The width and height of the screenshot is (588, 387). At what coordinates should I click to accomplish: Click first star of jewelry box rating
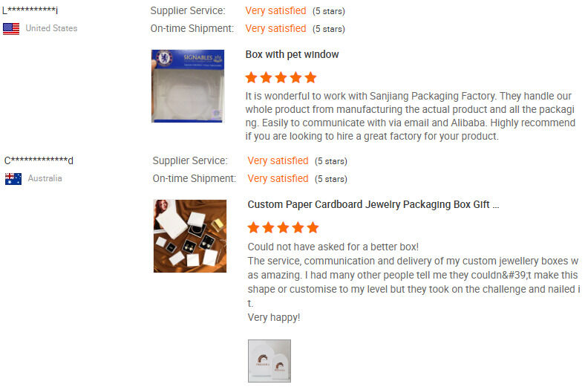click(253, 227)
